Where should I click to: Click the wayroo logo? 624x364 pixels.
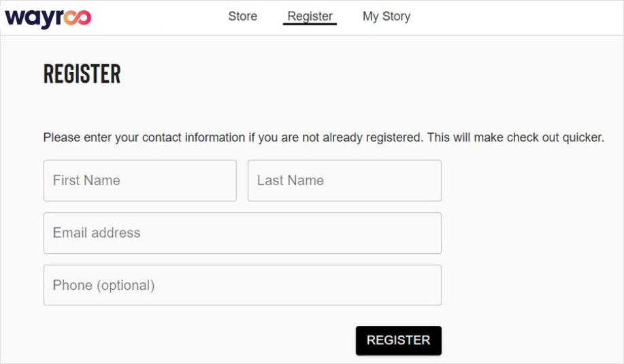pos(48,18)
